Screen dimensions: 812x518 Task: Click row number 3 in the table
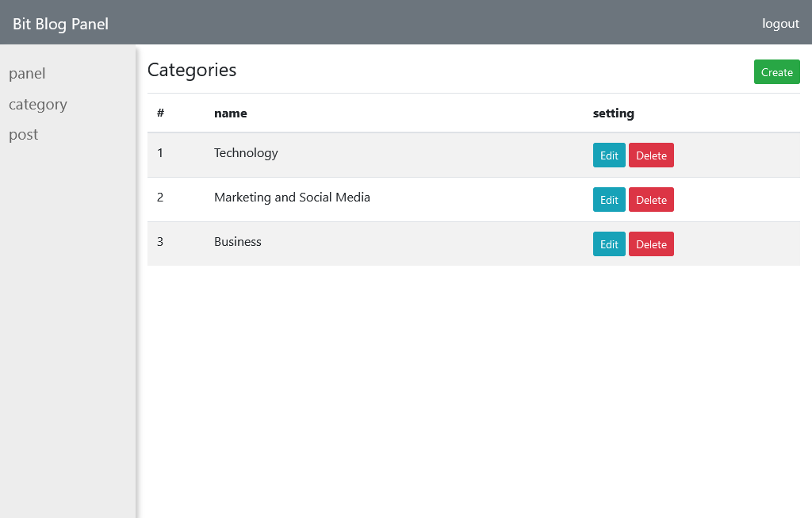[x=160, y=242]
